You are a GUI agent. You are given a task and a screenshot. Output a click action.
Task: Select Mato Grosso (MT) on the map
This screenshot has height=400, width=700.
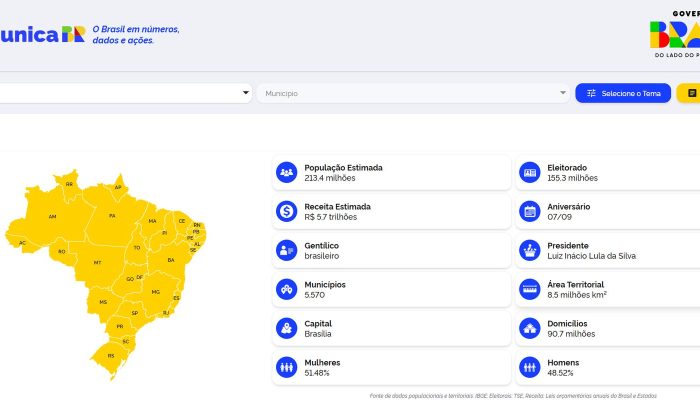pos(97,262)
